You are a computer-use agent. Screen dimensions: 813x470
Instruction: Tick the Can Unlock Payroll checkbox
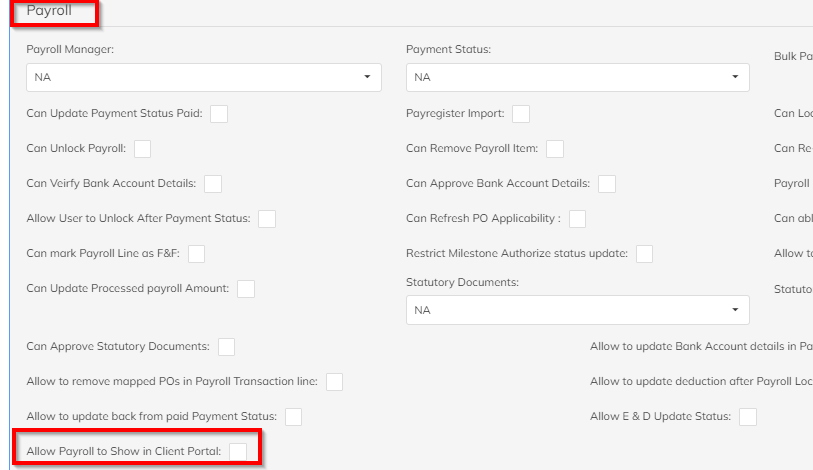[142, 149]
